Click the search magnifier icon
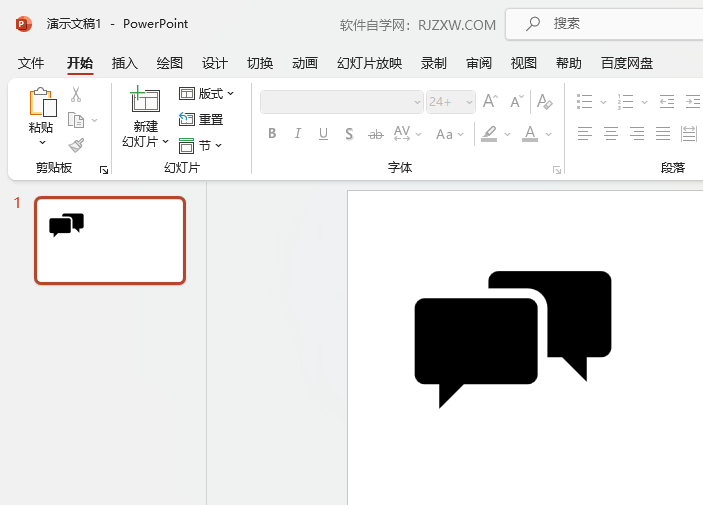This screenshot has width=703, height=505. tap(533, 23)
